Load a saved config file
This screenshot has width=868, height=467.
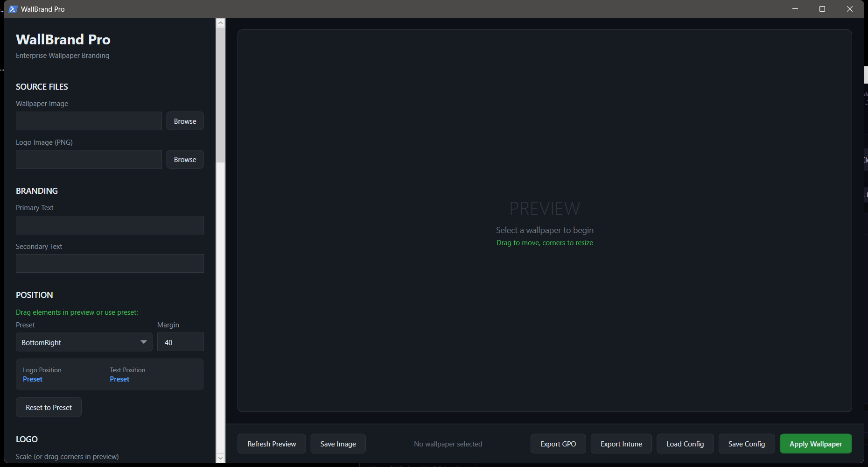685,444
